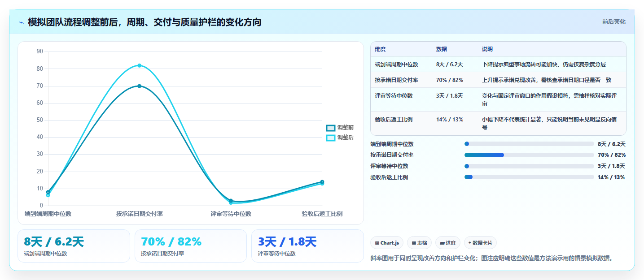The image size is (644, 280).
Task: Open the 3天 / 1.8天 KPI card
Action: (307, 246)
